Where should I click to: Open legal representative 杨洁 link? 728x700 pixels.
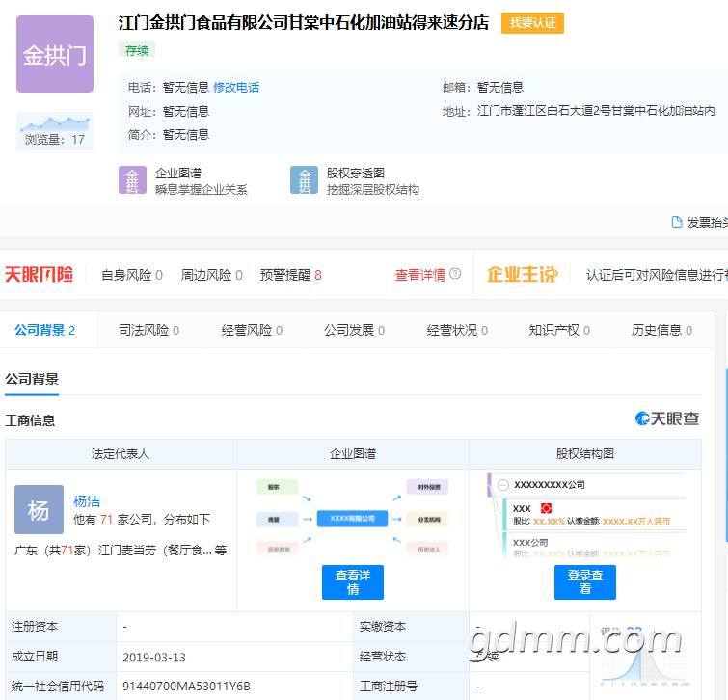[87, 501]
